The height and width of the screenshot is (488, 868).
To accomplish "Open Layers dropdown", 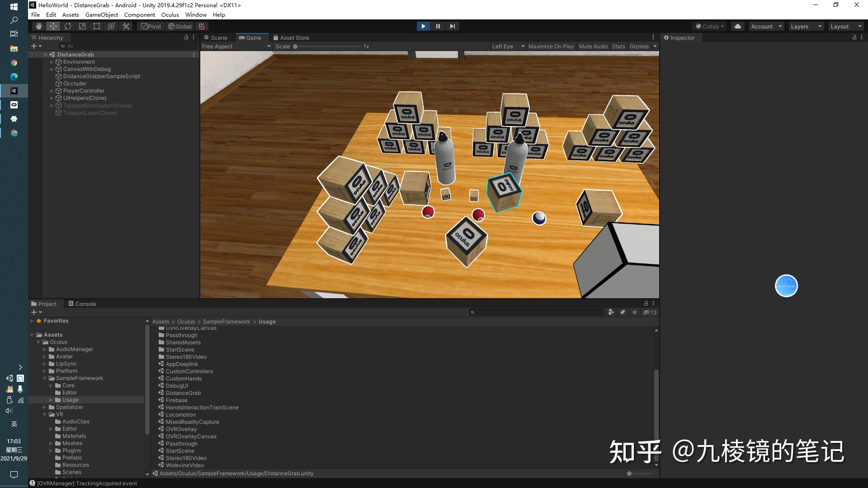I will pos(806,26).
